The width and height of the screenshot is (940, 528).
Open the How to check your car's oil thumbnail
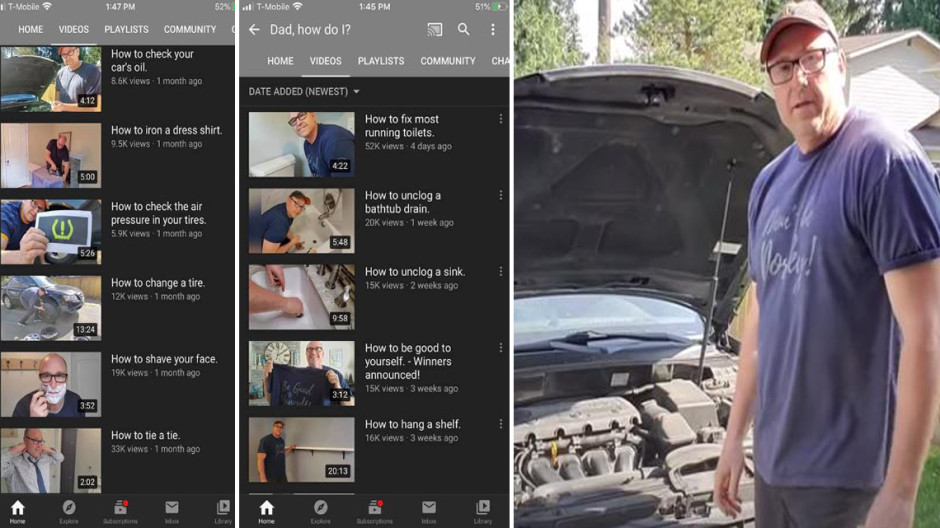(51, 79)
